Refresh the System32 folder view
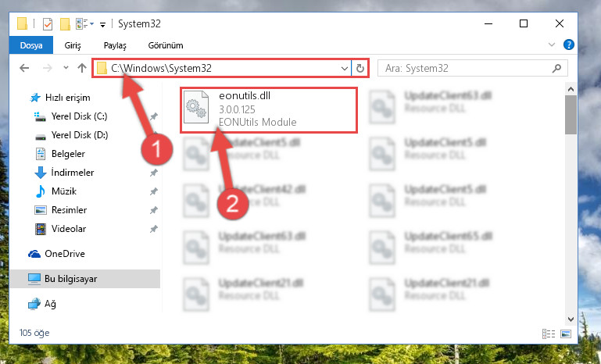The width and height of the screenshot is (601, 364). 360,68
